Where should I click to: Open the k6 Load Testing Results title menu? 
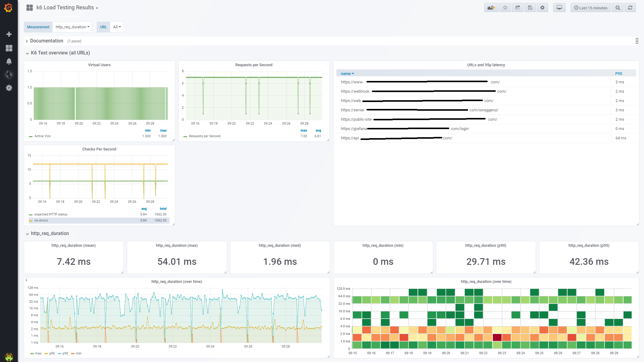[67, 8]
